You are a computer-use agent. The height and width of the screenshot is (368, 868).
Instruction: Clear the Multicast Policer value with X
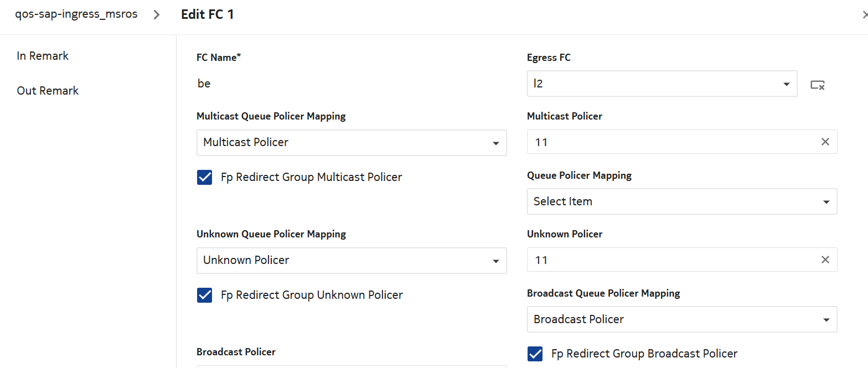(825, 142)
